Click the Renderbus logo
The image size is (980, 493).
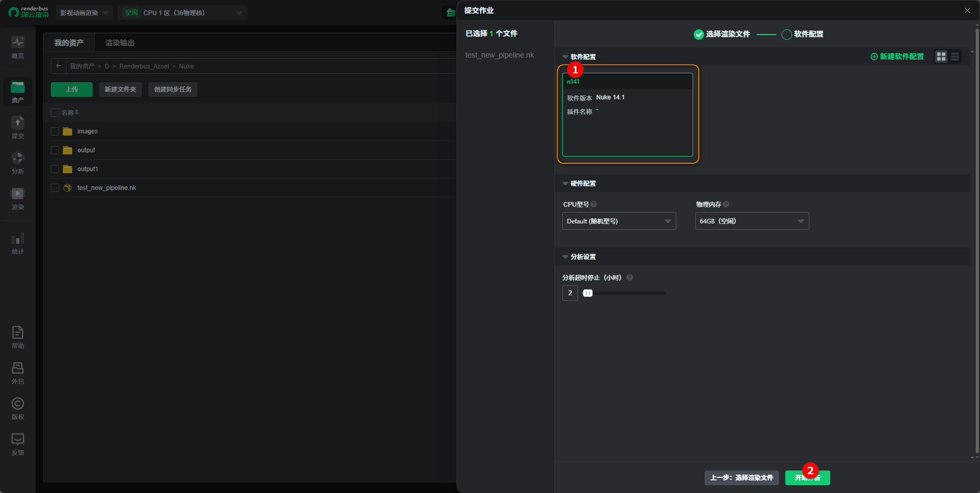click(x=29, y=12)
